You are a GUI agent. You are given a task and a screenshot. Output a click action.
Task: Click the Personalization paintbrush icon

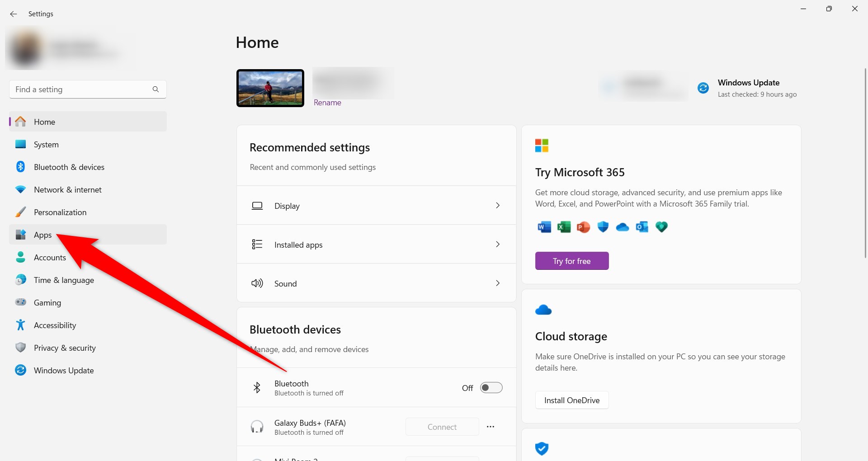pos(20,212)
